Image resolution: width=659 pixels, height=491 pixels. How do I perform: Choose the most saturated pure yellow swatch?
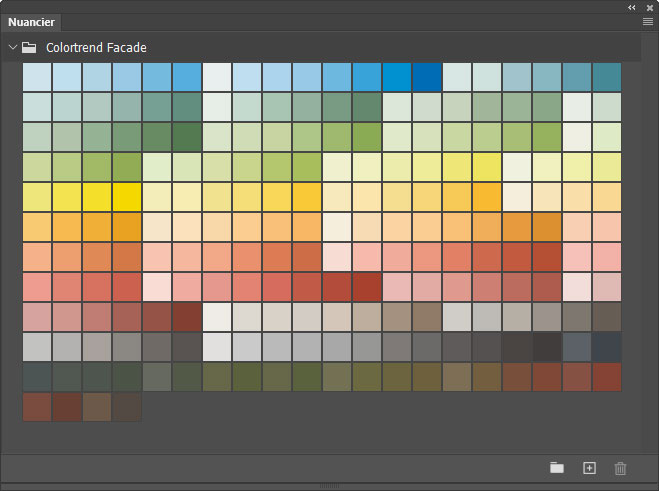tap(127, 197)
